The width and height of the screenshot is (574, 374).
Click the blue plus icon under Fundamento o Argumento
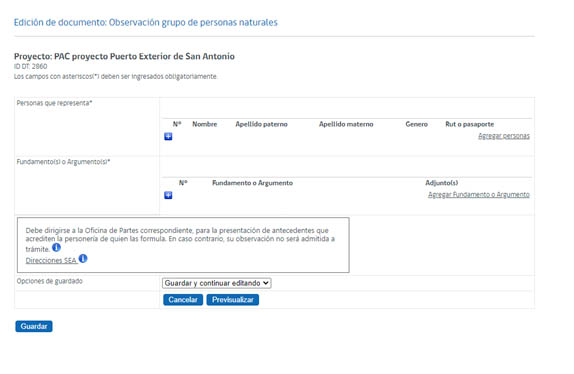click(x=168, y=195)
